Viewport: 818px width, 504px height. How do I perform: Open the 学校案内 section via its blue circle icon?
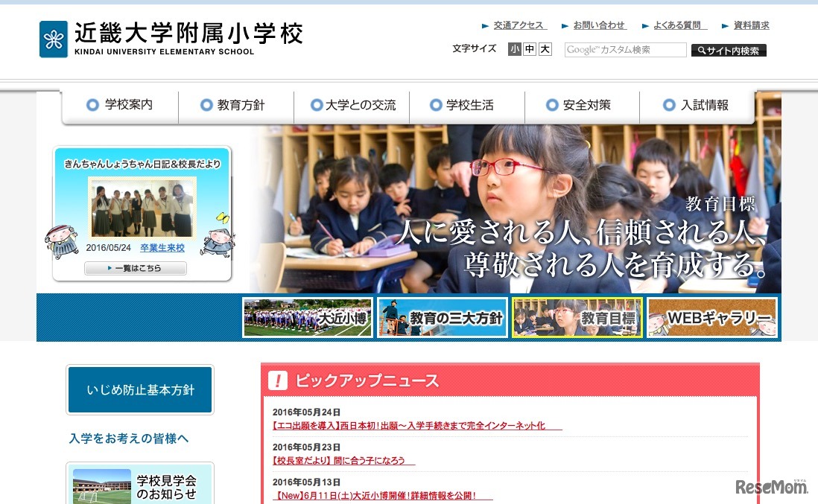point(92,105)
